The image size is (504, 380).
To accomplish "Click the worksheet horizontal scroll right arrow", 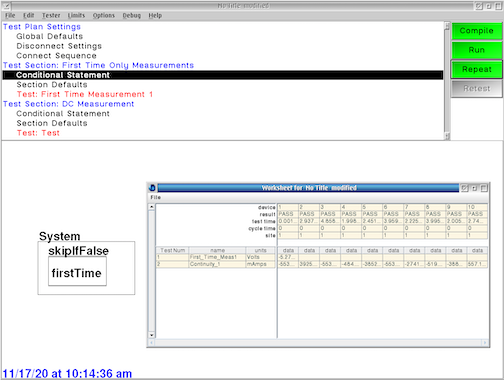I will [485, 343].
